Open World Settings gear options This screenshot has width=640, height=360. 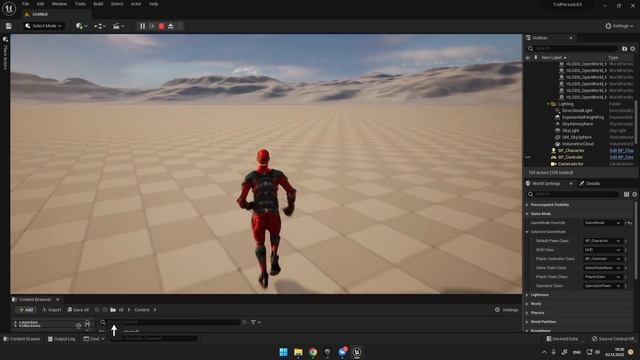point(634,194)
